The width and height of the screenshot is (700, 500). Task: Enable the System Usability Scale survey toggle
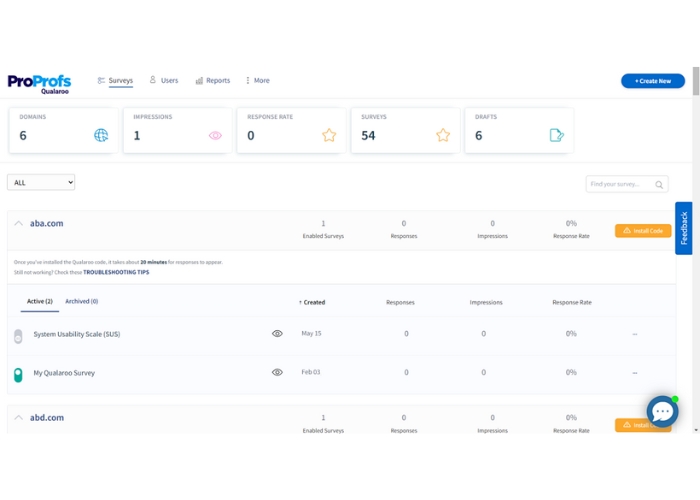pos(18,336)
